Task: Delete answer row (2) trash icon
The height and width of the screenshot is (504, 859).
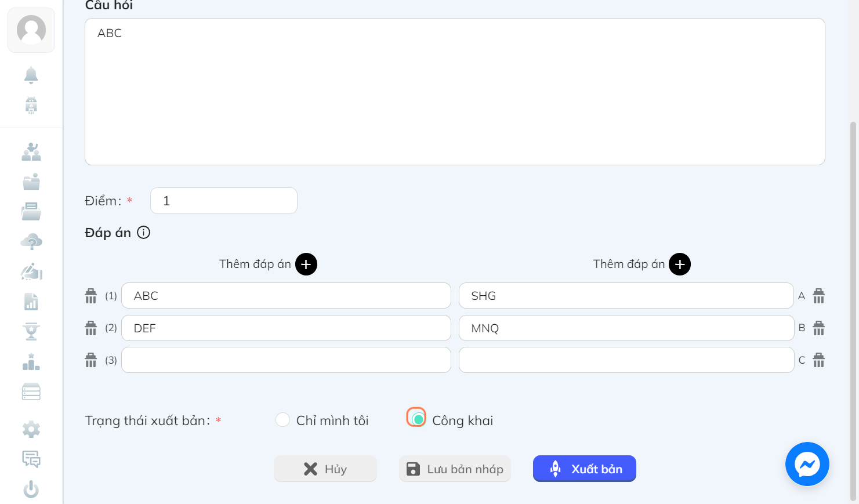Action: coord(91,328)
